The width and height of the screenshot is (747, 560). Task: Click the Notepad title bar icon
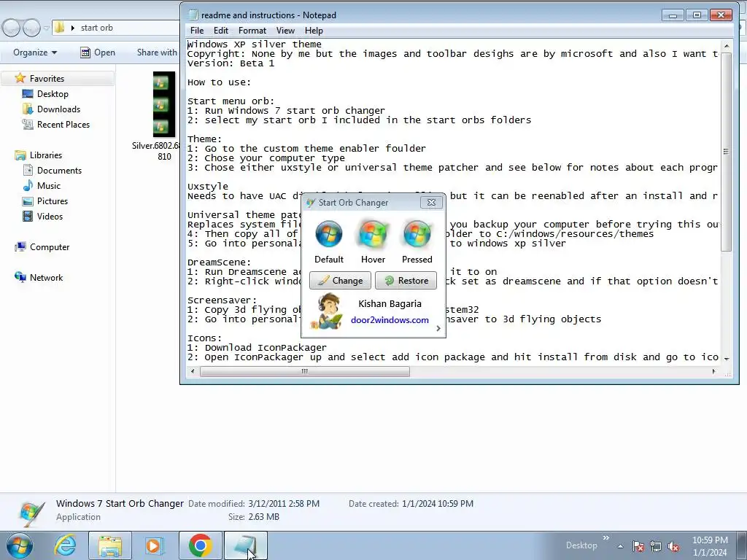pyautogui.click(x=193, y=15)
